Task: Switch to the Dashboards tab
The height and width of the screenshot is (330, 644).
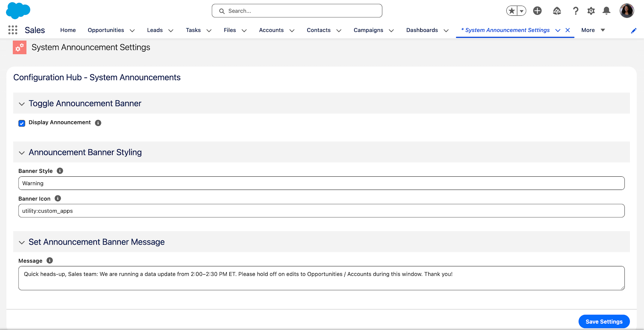Action: coord(422,30)
